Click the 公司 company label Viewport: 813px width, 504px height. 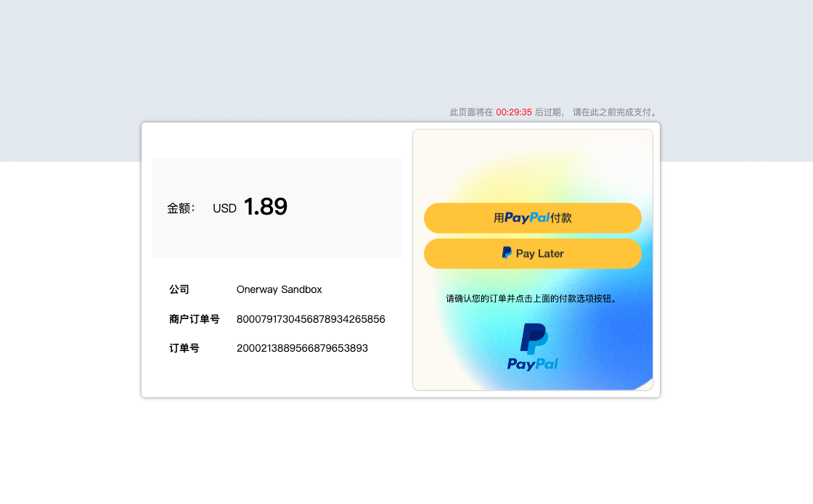(179, 289)
